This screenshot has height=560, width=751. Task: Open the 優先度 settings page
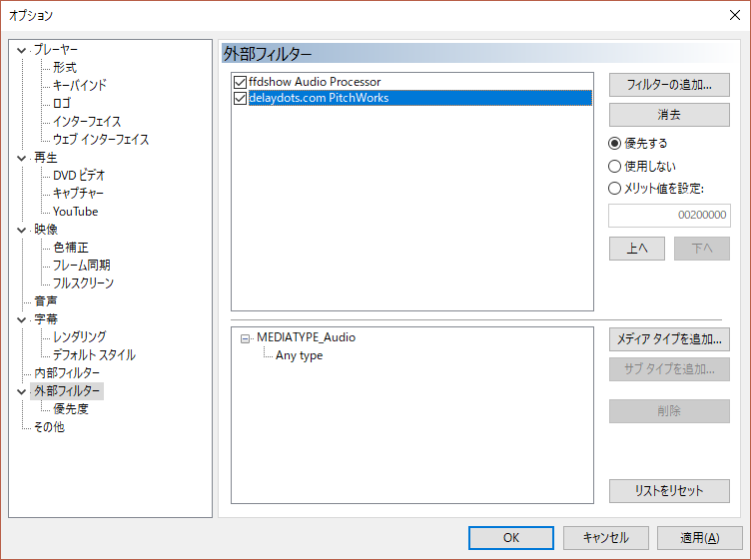tap(71, 408)
